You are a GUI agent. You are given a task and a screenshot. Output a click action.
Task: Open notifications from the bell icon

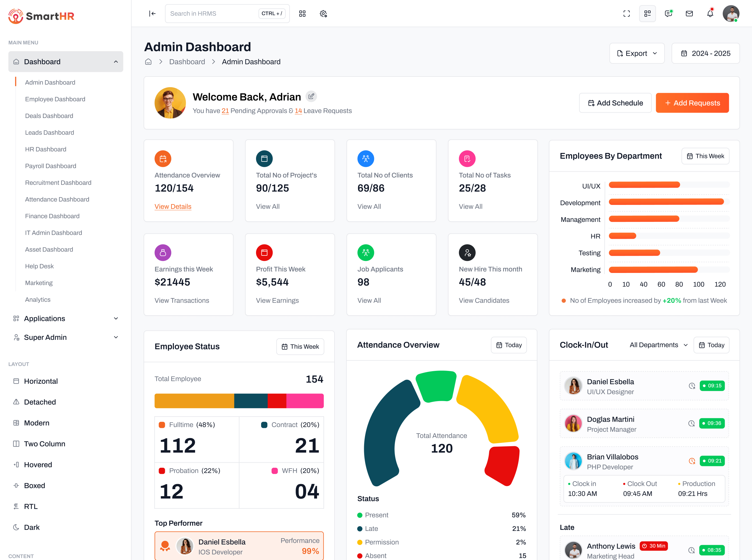710,14
